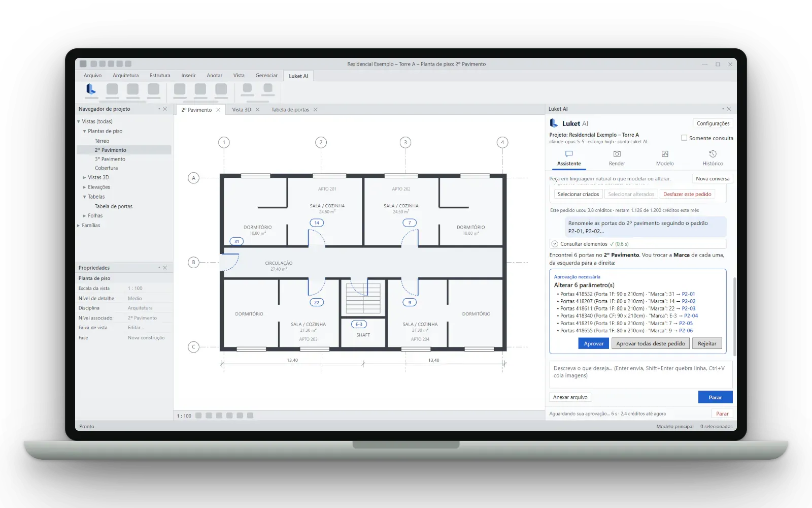Open Configurações in the Luket AI panel
The width and height of the screenshot is (812, 508).
[713, 123]
